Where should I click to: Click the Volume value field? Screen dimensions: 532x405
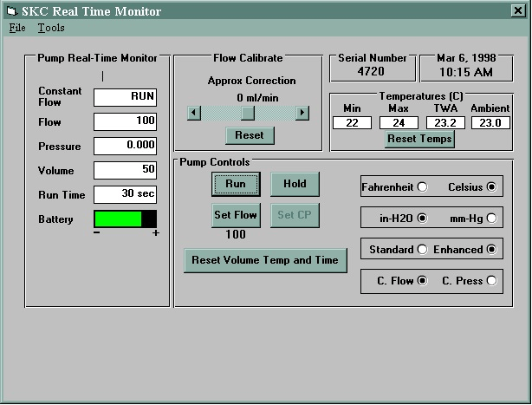[x=125, y=170]
